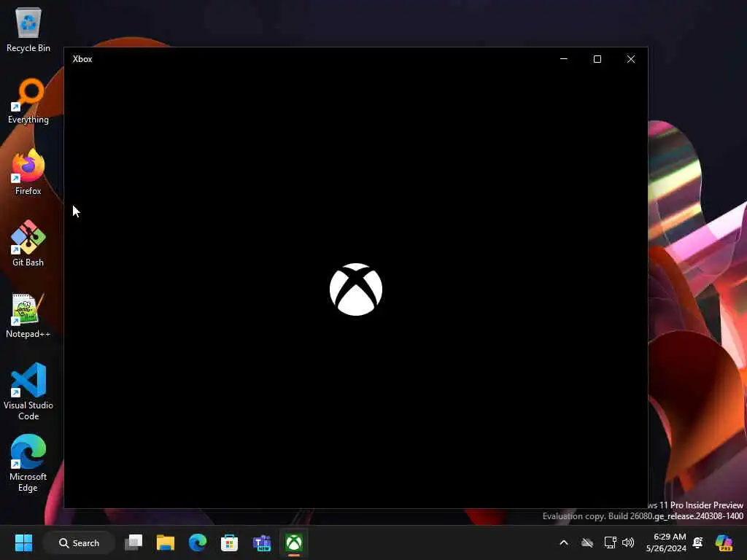Open the Everything search desktop shortcut
The image size is (747, 560).
coord(28,101)
